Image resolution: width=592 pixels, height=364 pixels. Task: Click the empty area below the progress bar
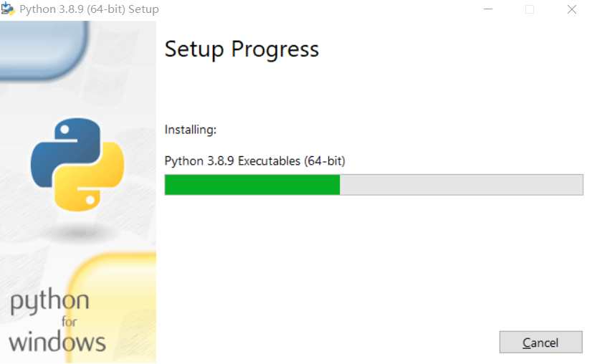pos(373,265)
